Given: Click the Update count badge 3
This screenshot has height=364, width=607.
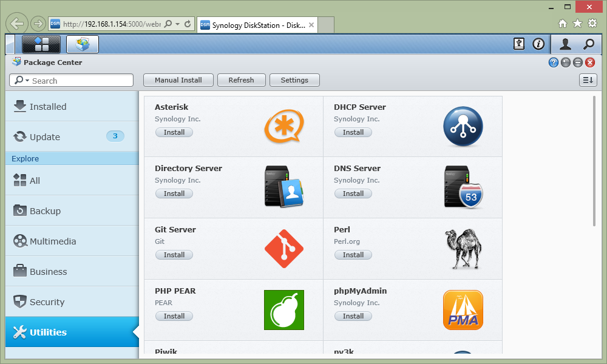Looking at the screenshot, I should pos(115,136).
